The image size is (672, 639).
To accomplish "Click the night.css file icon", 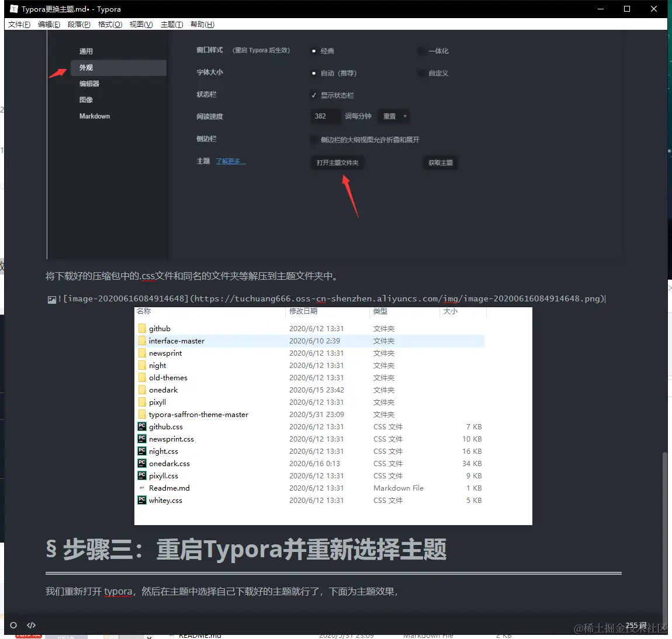I will pyautogui.click(x=142, y=451).
